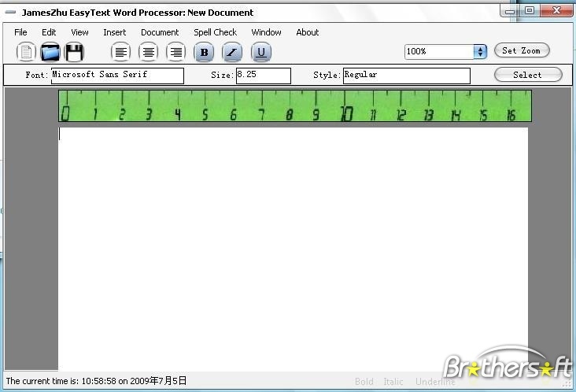Screen dimensions: 576x392
Task: Open the zoom percentage dropdown arrow
Action: tap(480, 51)
